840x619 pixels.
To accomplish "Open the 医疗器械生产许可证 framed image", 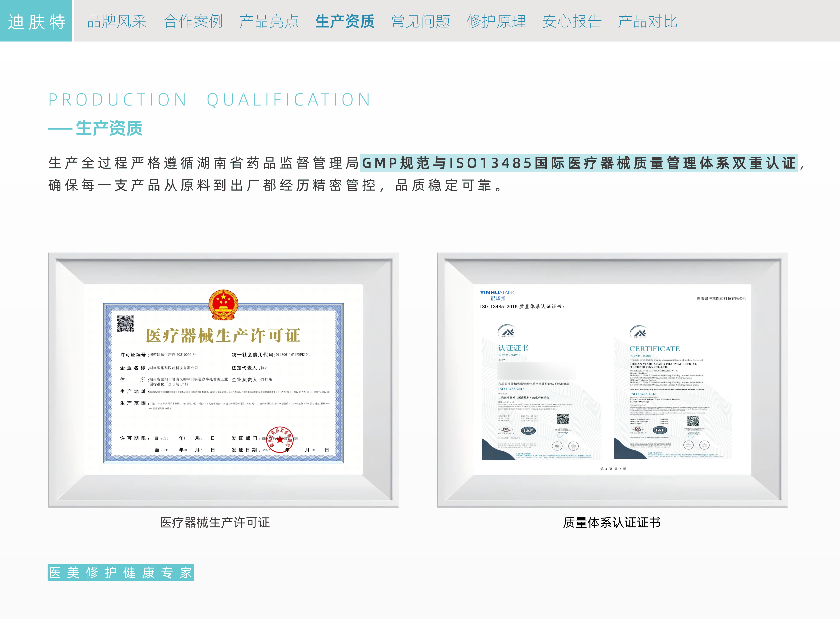I will pos(223,380).
